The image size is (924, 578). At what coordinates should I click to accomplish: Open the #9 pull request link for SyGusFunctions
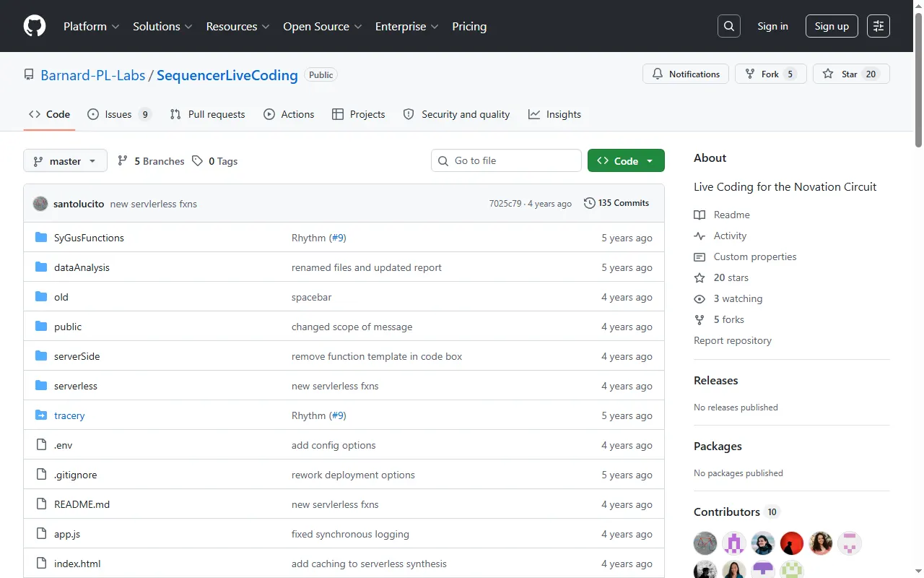tap(338, 238)
